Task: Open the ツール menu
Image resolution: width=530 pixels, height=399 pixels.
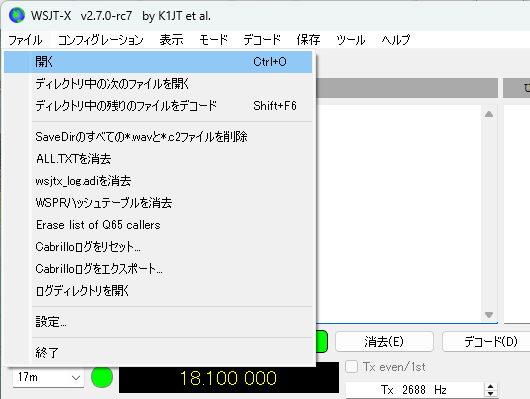Action: click(351, 40)
